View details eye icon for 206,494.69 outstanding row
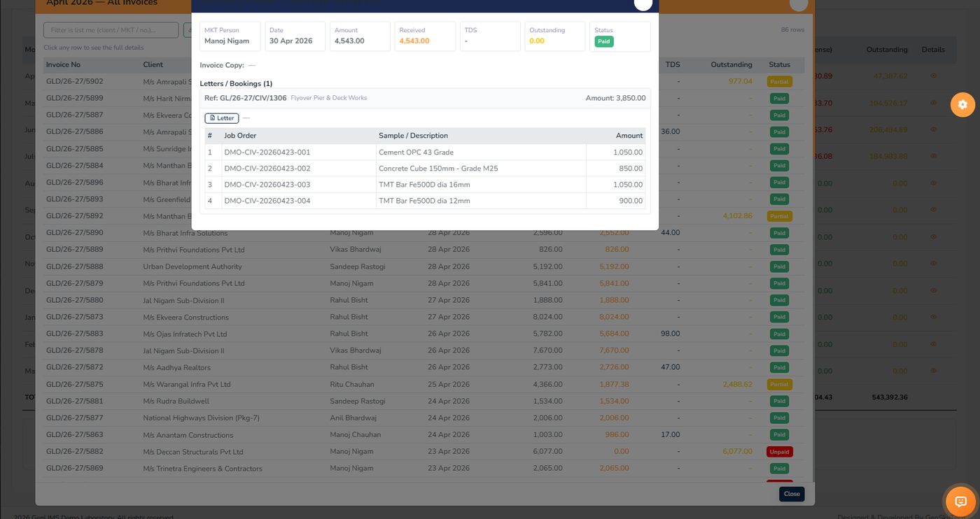 933,129
